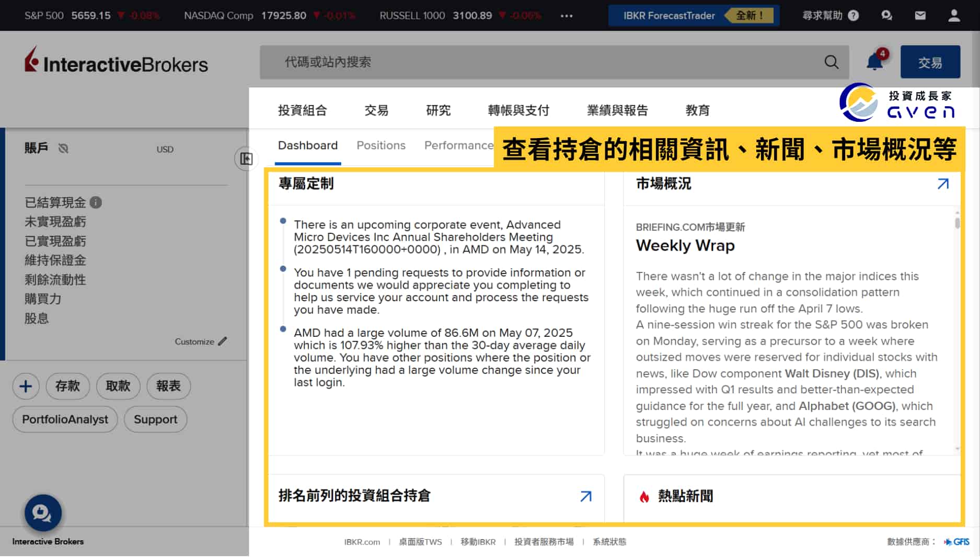This screenshot has height=557, width=980.
Task: Switch to the Positions tab
Action: pos(381,145)
